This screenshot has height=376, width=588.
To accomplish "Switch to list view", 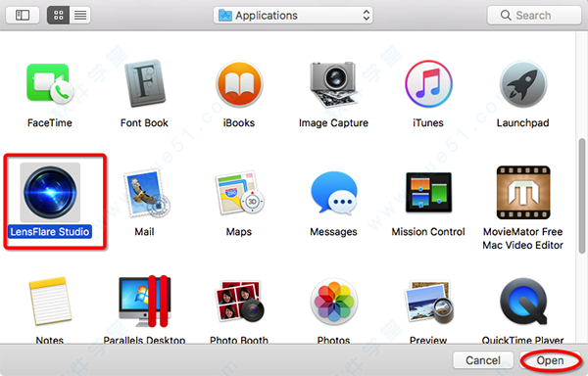I will click(80, 15).
